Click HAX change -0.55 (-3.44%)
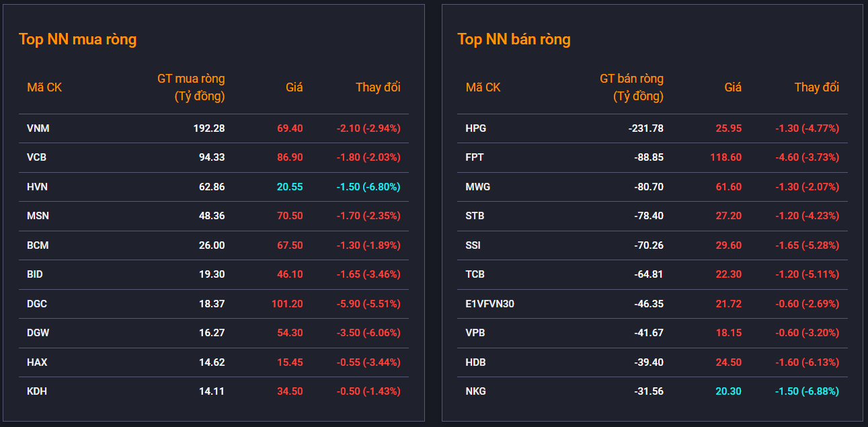 pyautogui.click(x=368, y=362)
